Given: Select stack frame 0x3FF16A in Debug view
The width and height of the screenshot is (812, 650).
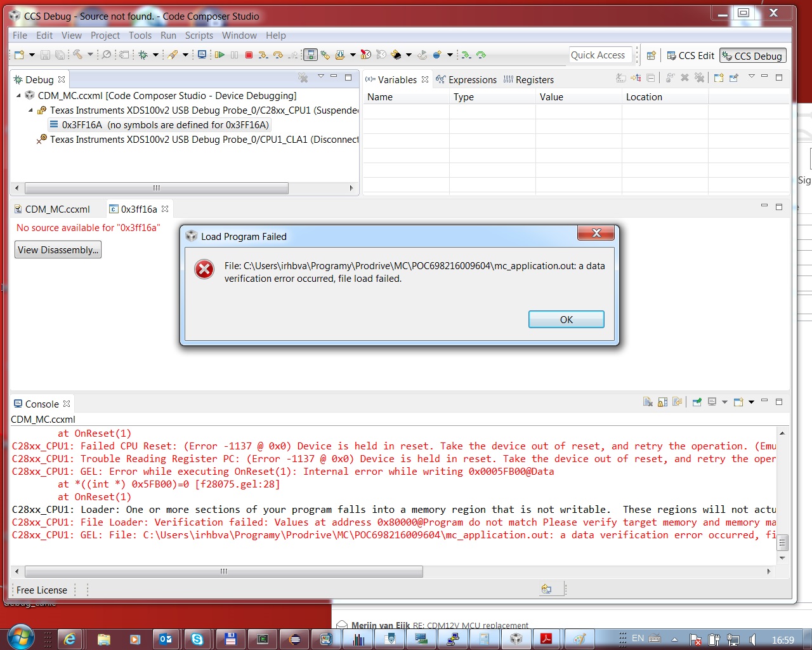Looking at the screenshot, I should pyautogui.click(x=160, y=125).
